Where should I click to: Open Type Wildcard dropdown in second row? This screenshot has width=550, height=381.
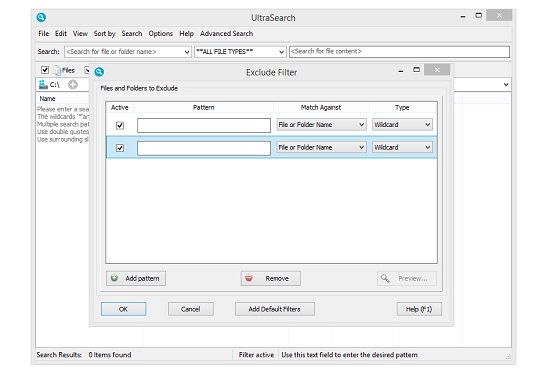(x=402, y=147)
